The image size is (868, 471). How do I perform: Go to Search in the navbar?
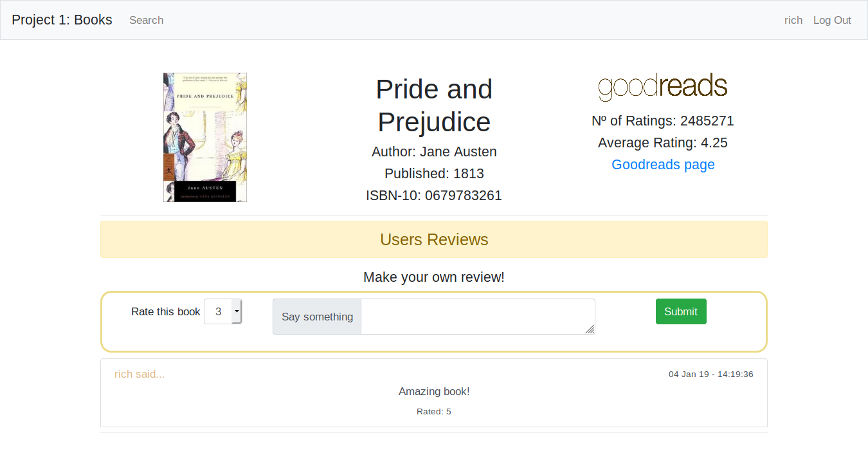point(146,20)
